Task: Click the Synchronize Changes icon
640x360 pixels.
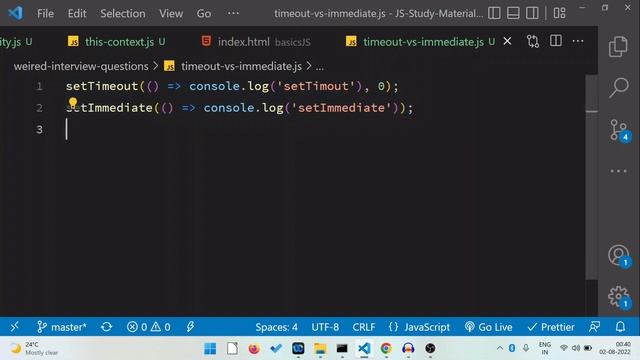Action: coord(106,327)
